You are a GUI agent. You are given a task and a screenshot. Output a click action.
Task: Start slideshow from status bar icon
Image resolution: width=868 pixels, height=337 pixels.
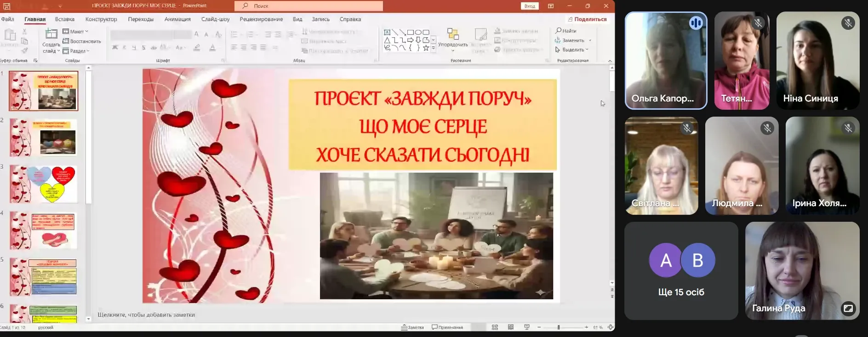click(527, 327)
